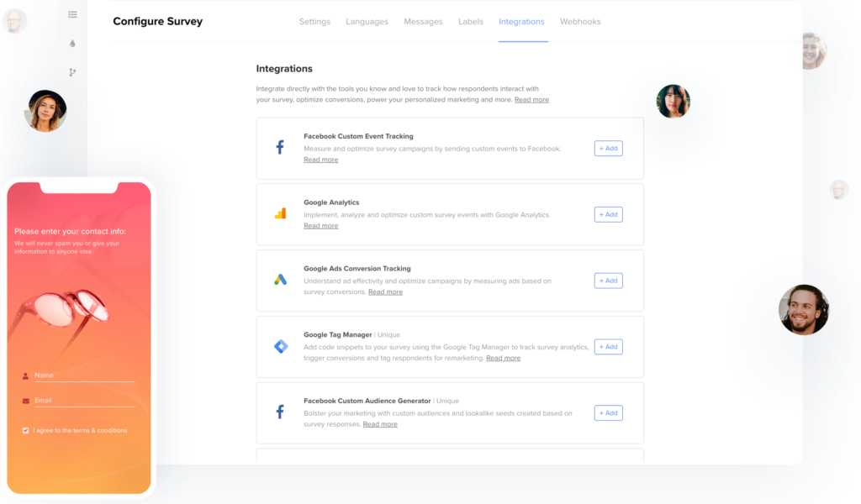
Task: Open the list view icon in the sidebar
Action: pos(72,14)
